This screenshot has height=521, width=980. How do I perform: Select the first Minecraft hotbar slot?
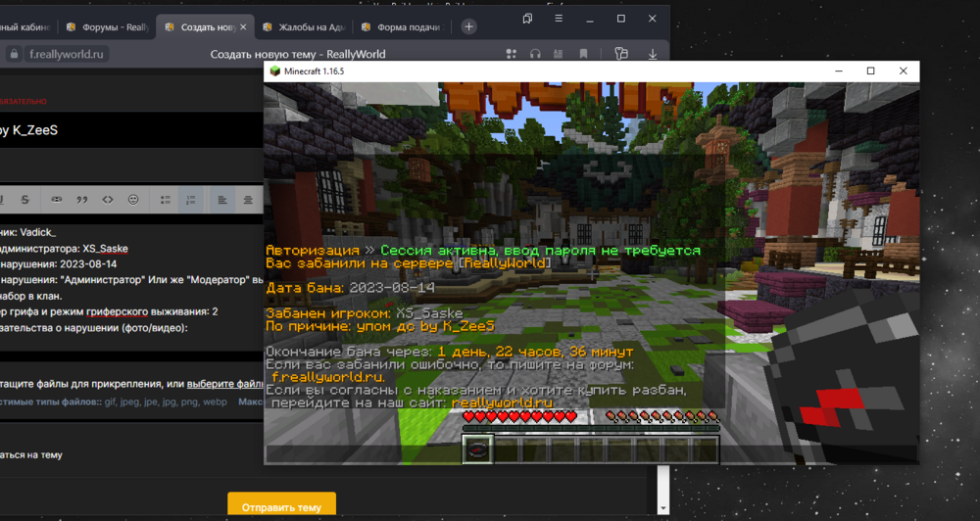tap(477, 450)
